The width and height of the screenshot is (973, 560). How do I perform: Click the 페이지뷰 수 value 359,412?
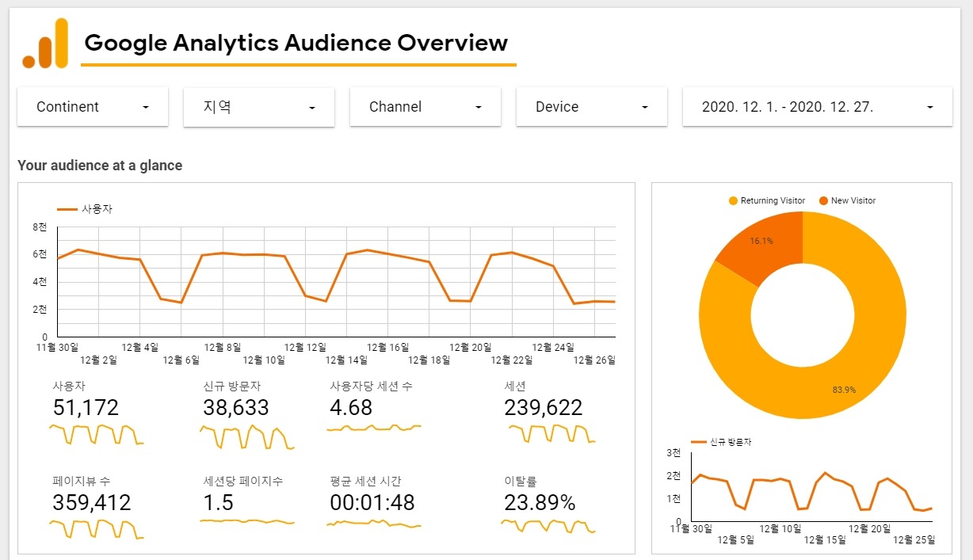pyautogui.click(x=92, y=503)
